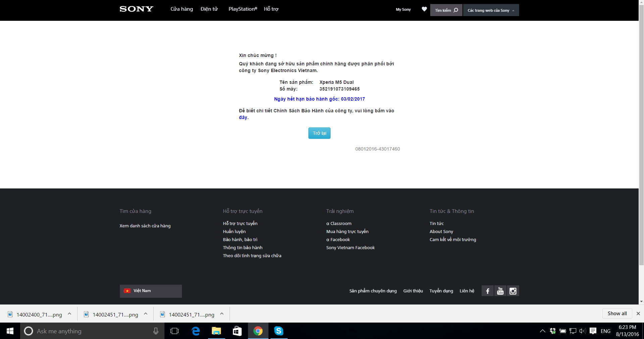644x339 pixels.
Task: Click Dropbox tray icon
Action: click(x=553, y=331)
